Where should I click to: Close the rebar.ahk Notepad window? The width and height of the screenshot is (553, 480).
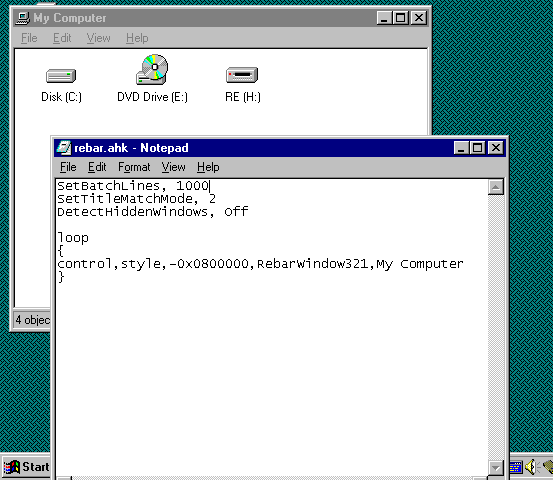tap(496, 148)
